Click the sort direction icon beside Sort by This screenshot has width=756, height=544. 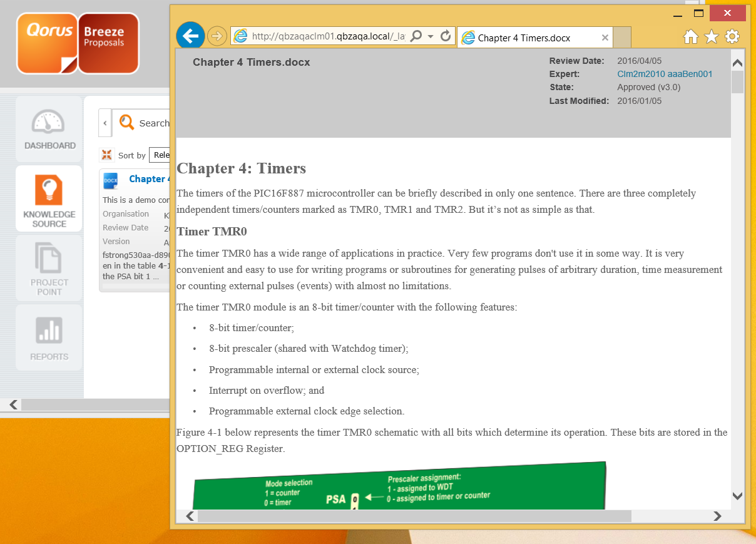coord(107,155)
